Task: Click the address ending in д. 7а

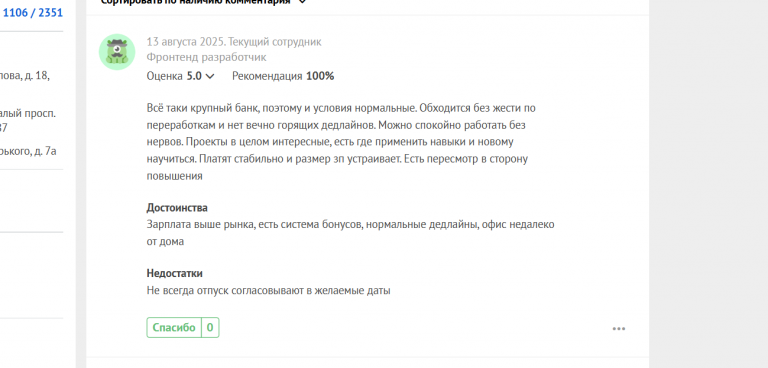Action: pos(28,151)
